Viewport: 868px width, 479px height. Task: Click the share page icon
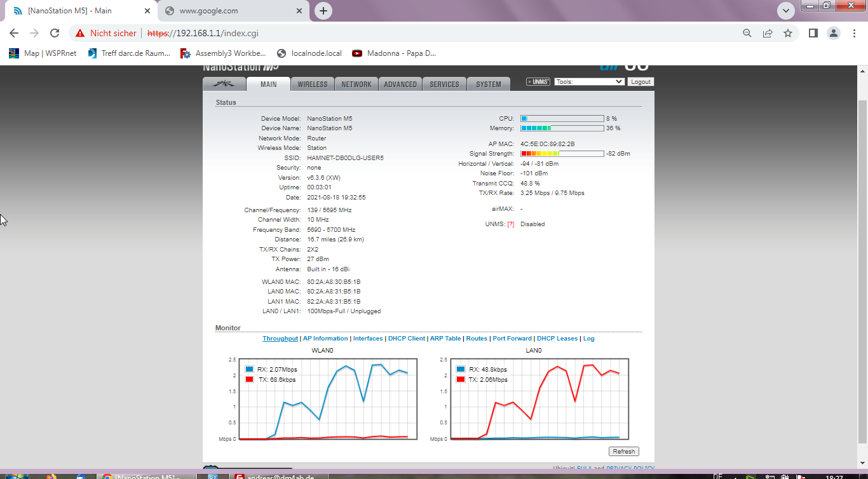768,33
